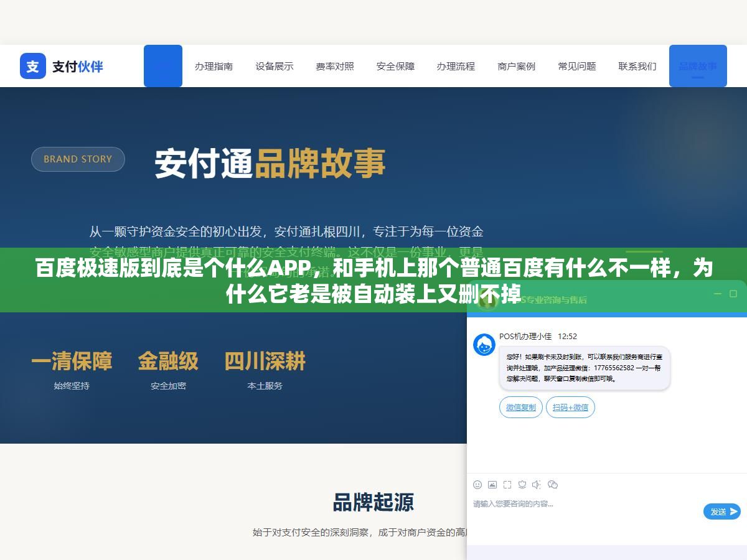Navigate to 商户案例

point(516,66)
